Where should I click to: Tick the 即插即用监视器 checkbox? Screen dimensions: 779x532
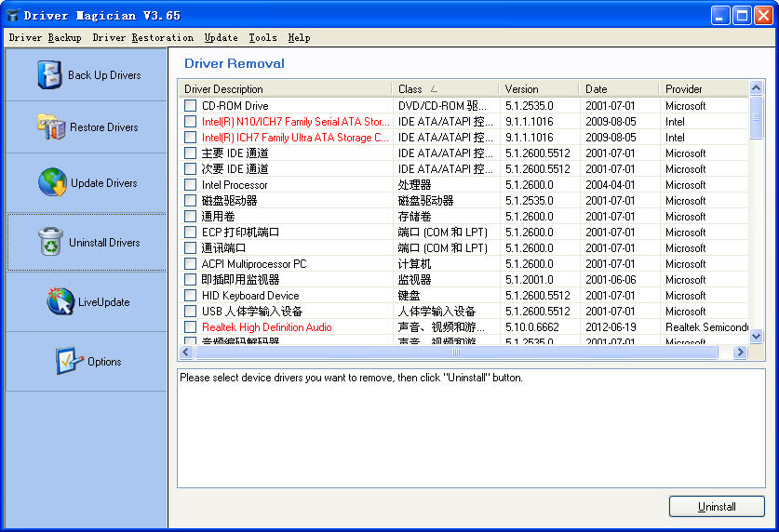pyautogui.click(x=190, y=279)
